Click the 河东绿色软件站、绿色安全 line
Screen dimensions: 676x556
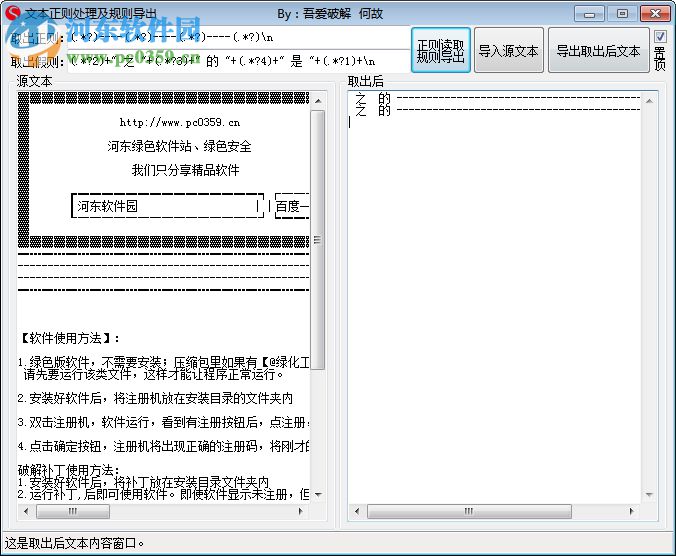[179, 147]
